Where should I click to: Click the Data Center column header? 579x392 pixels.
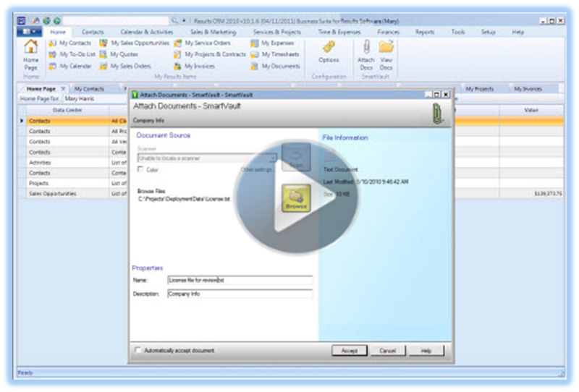tap(67, 110)
